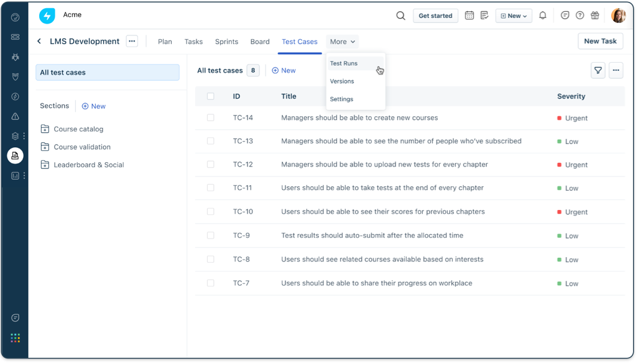
Task: Open the reports chart icon in left sidebar
Action: [x=14, y=176]
